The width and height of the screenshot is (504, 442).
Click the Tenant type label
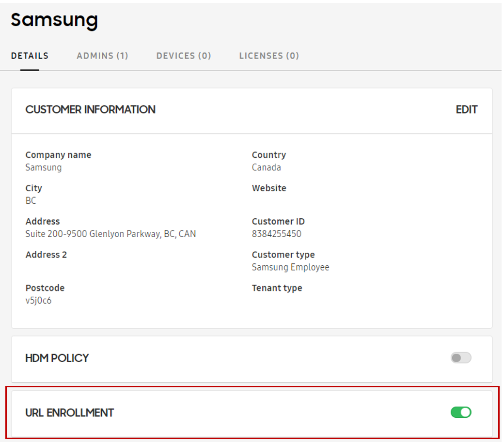pyautogui.click(x=277, y=288)
